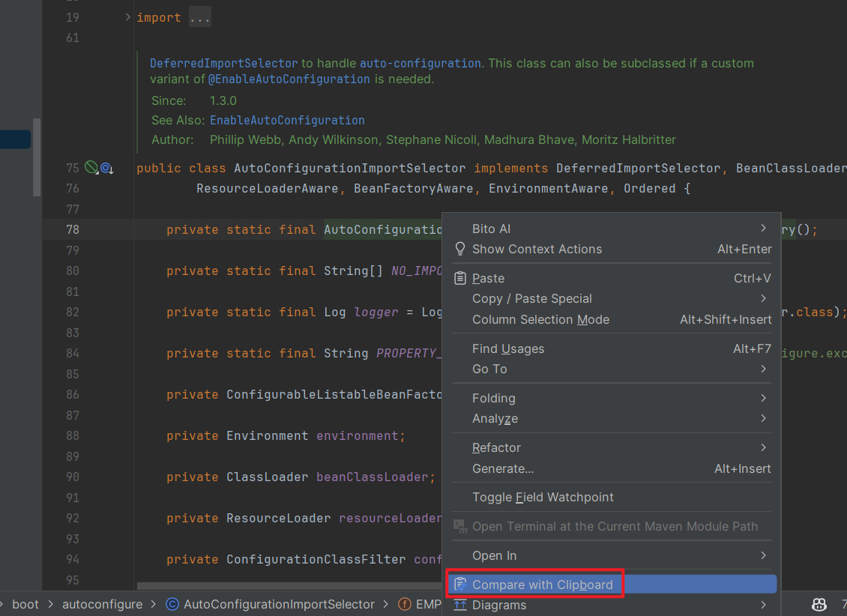This screenshot has height=616, width=847.
Task: Toggle Field Watchpoint from context menu
Action: click(543, 497)
